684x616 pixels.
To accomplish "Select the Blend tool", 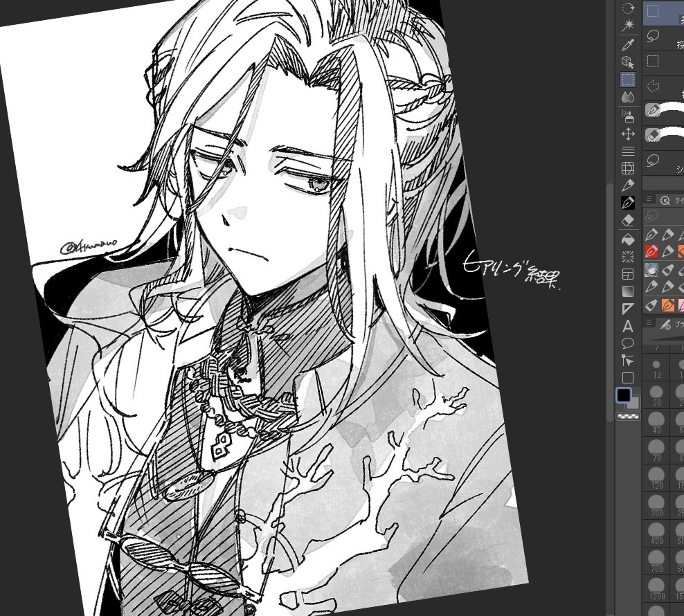I will 628,97.
